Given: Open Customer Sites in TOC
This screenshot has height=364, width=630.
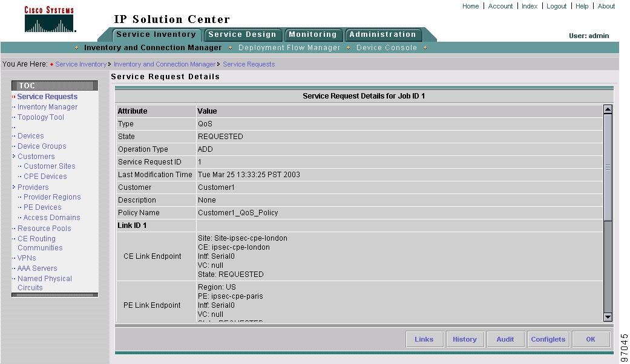Looking at the screenshot, I should tap(50, 166).
